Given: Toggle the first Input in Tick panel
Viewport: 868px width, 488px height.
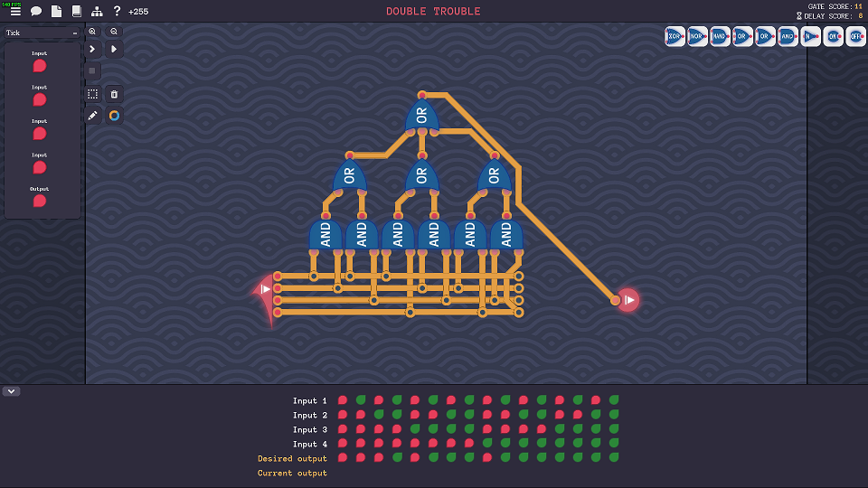Looking at the screenshot, I should [x=40, y=66].
